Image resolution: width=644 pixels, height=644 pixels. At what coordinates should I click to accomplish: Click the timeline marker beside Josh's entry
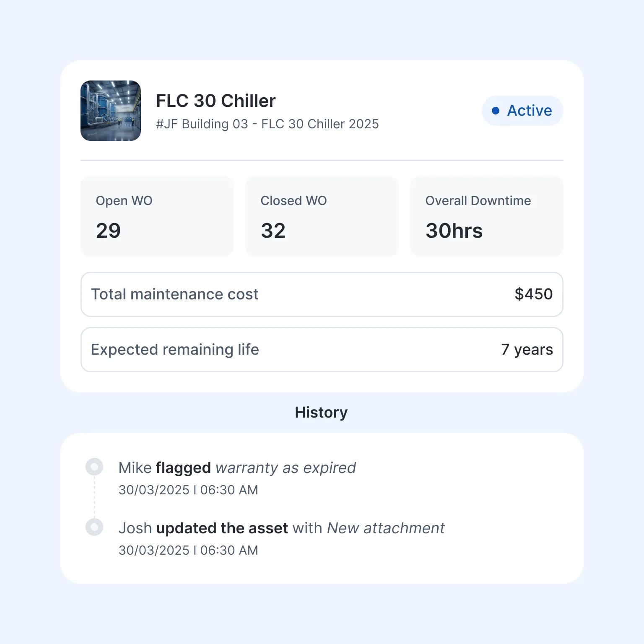pos(94,527)
